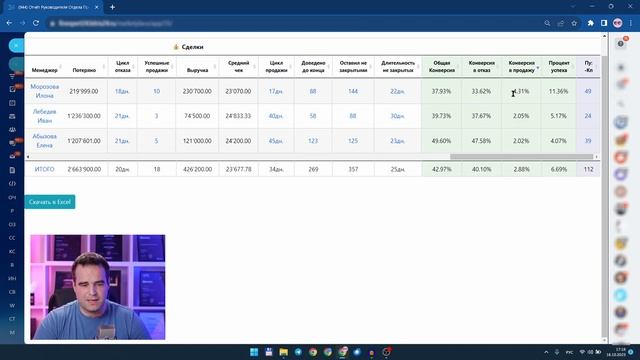Viewport: 640px width, 360px height.
Task: Sort table by Цикл отказа column
Action: pos(122,67)
